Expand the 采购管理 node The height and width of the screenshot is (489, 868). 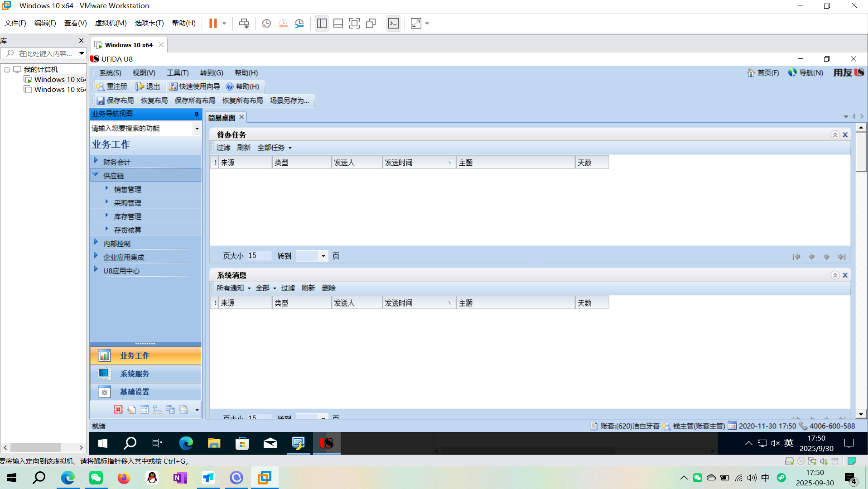107,201
